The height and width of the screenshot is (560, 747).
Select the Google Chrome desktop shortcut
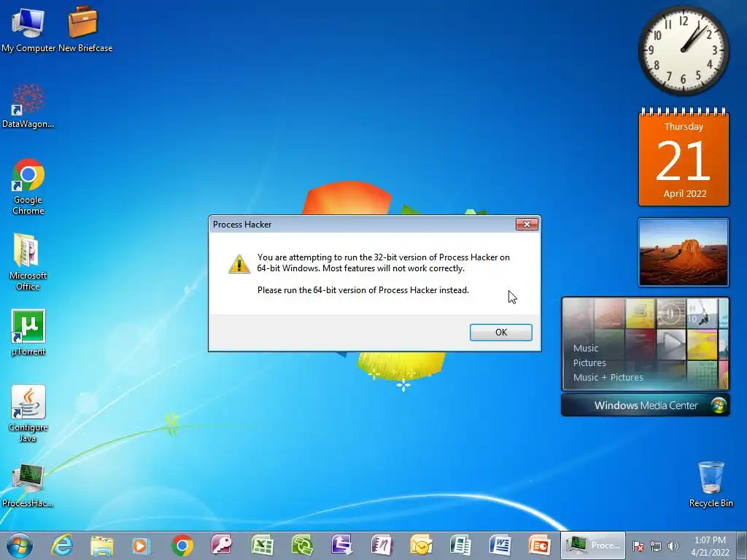[28, 187]
